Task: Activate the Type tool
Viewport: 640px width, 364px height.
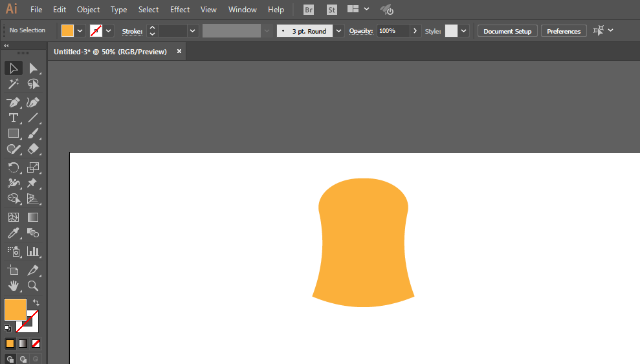Action: (14, 118)
